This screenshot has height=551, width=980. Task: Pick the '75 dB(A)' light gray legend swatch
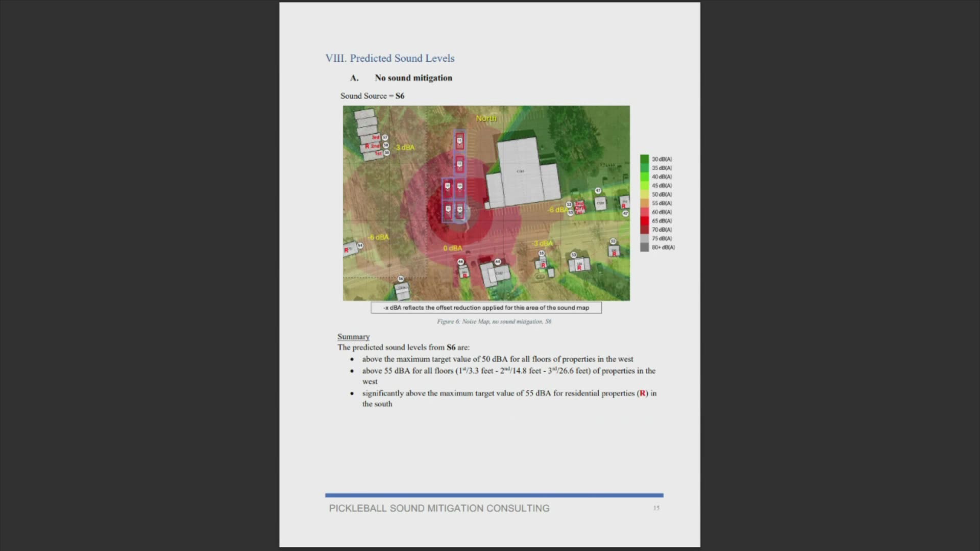pyautogui.click(x=645, y=238)
